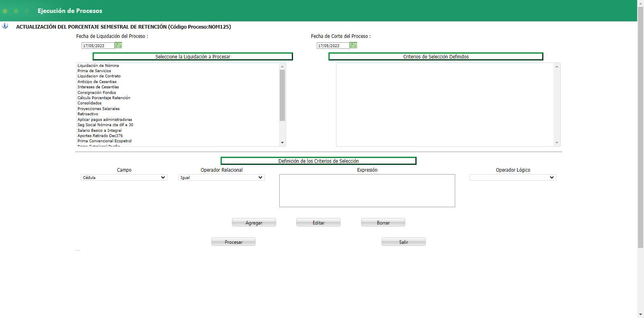Click the Borrar button
644x318 pixels.
[x=383, y=222]
